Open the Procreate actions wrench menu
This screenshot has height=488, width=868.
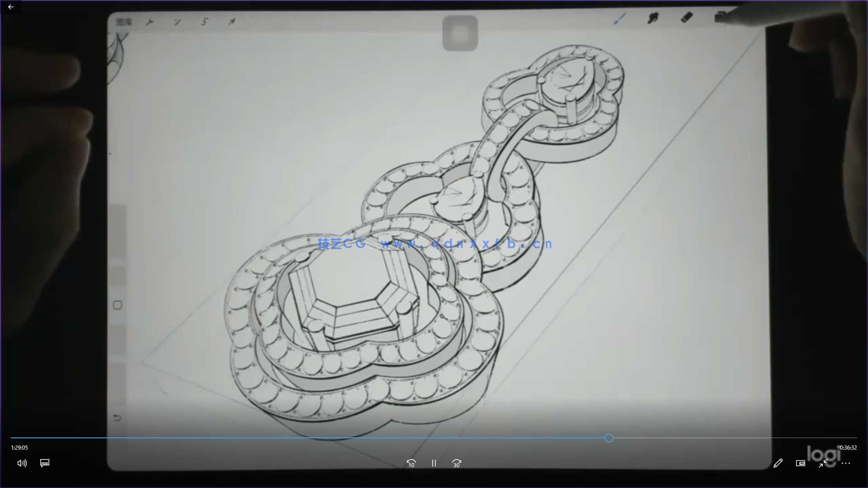click(x=150, y=22)
